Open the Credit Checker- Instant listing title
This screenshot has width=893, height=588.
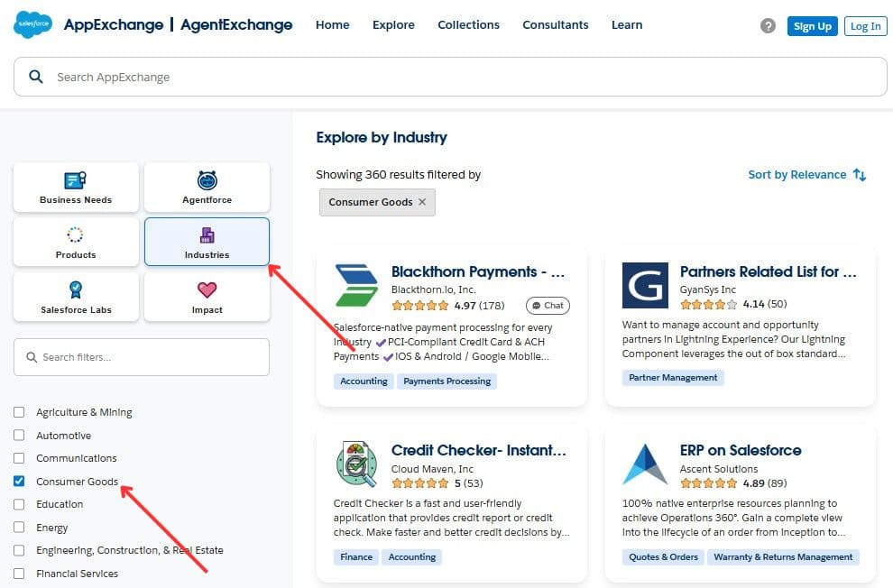click(x=478, y=450)
